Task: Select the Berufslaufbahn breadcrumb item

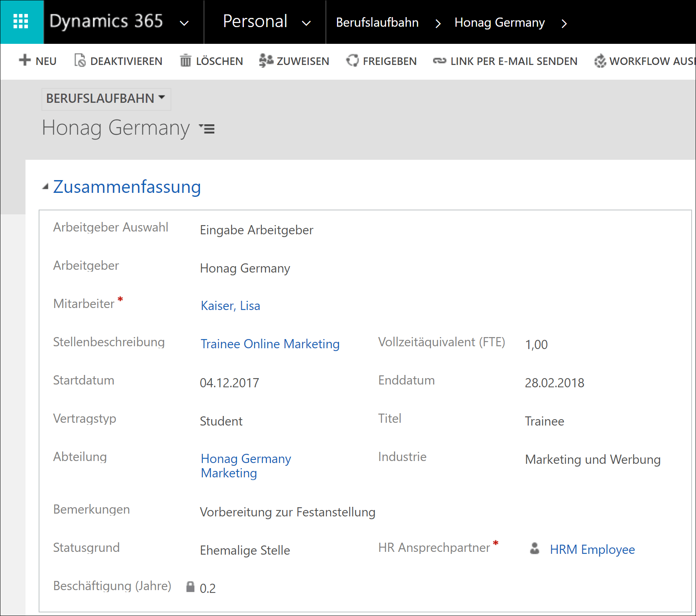Action: point(377,22)
